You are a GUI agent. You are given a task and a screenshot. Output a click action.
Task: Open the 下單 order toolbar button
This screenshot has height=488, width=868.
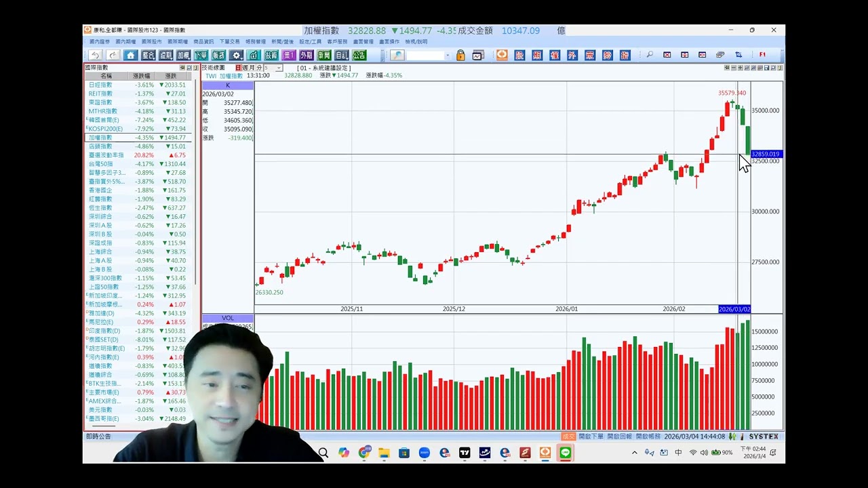[x=201, y=55]
